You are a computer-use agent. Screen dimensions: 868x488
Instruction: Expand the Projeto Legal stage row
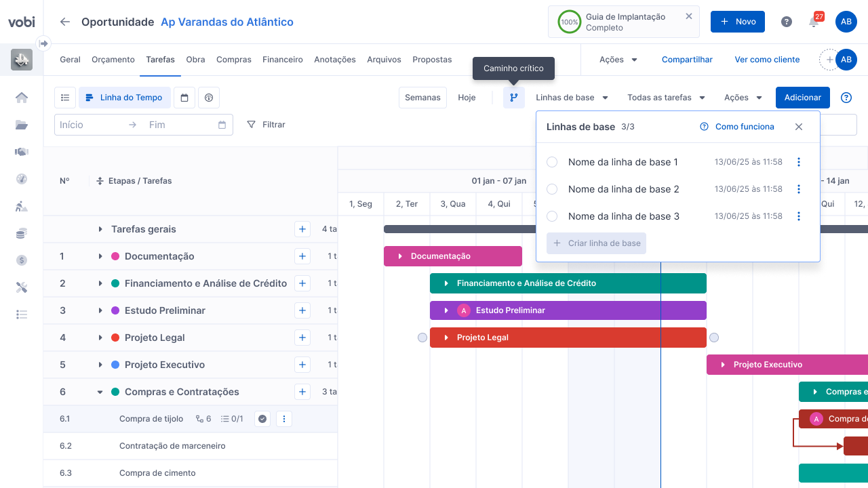pos(100,338)
